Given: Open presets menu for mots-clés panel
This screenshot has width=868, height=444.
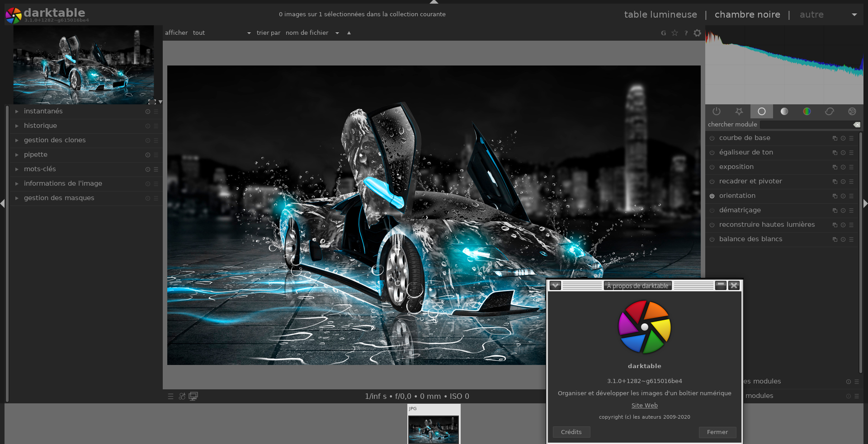Looking at the screenshot, I should coord(156,169).
